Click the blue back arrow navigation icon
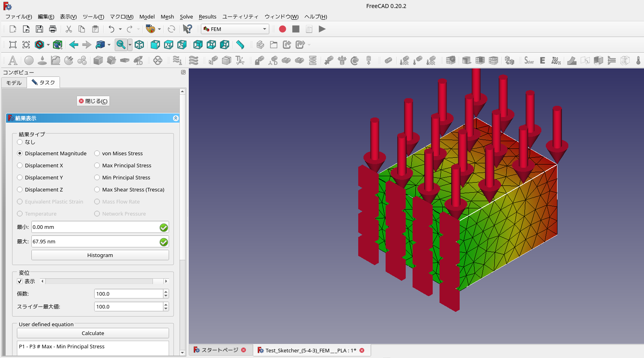Viewport: 644px width, 358px height. (74, 45)
